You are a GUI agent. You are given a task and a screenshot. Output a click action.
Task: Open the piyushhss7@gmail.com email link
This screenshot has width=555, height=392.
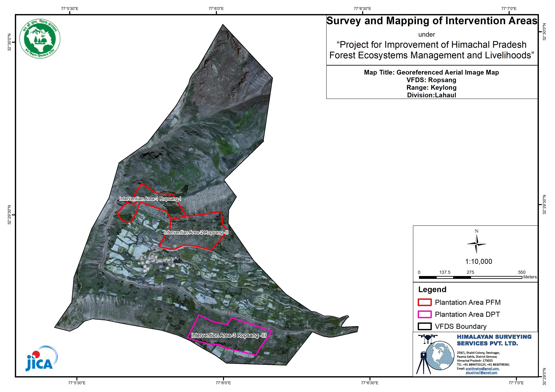(481, 373)
